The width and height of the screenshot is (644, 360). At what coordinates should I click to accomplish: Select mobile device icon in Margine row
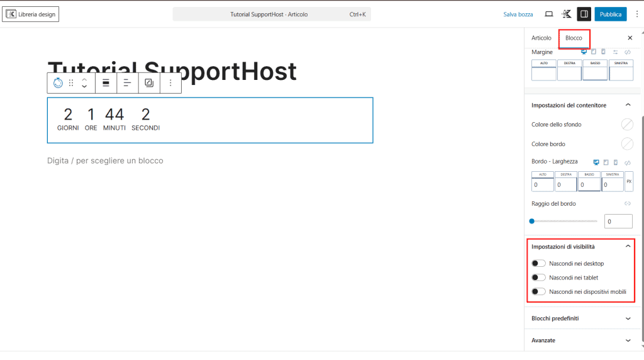603,52
